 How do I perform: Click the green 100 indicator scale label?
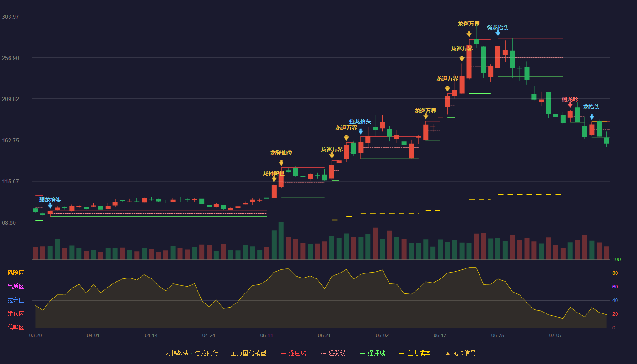click(617, 259)
